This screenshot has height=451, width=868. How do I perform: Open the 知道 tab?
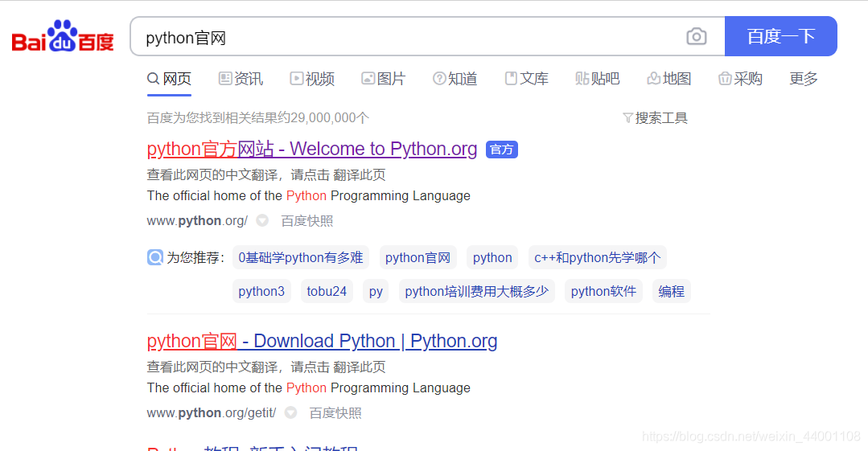[x=455, y=79]
